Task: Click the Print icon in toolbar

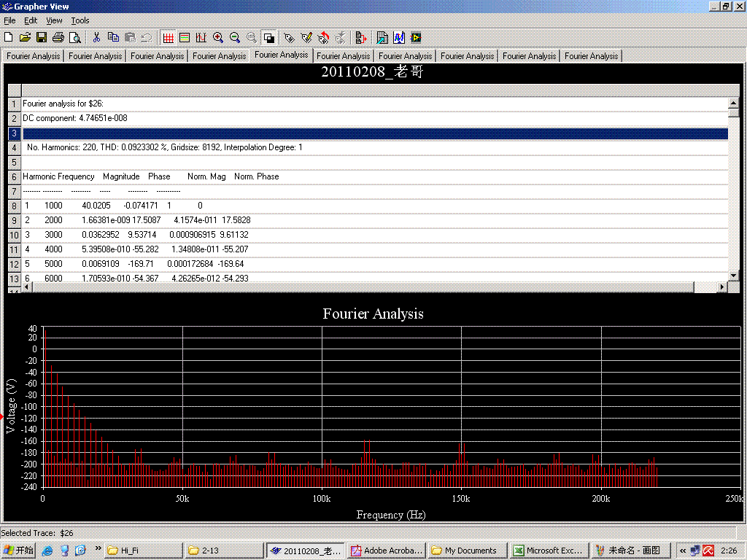Action: [x=58, y=37]
